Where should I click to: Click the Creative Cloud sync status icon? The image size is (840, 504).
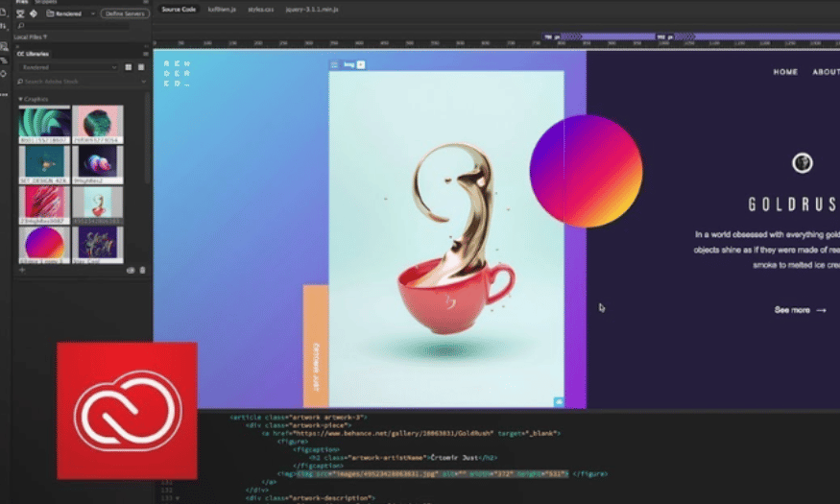[x=131, y=271]
